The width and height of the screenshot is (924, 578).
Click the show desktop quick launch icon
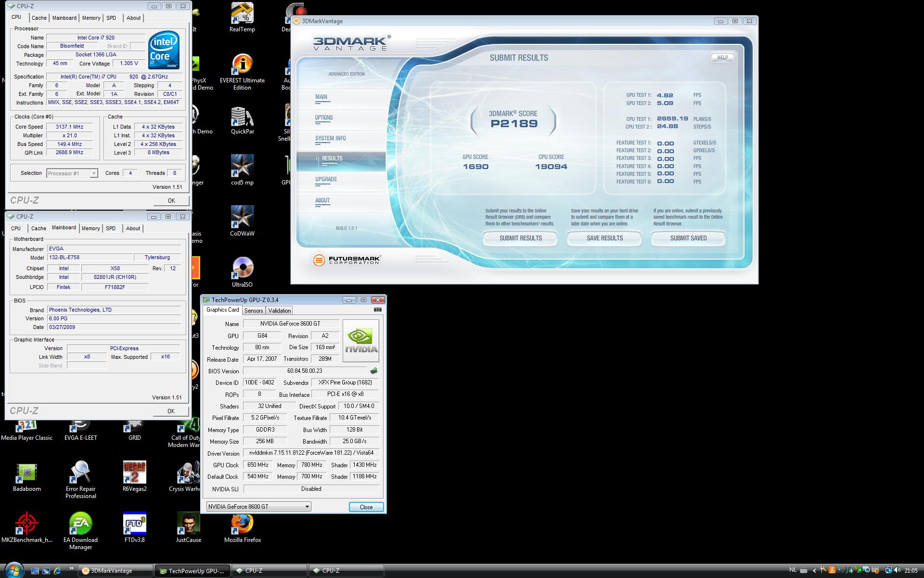tap(35, 571)
